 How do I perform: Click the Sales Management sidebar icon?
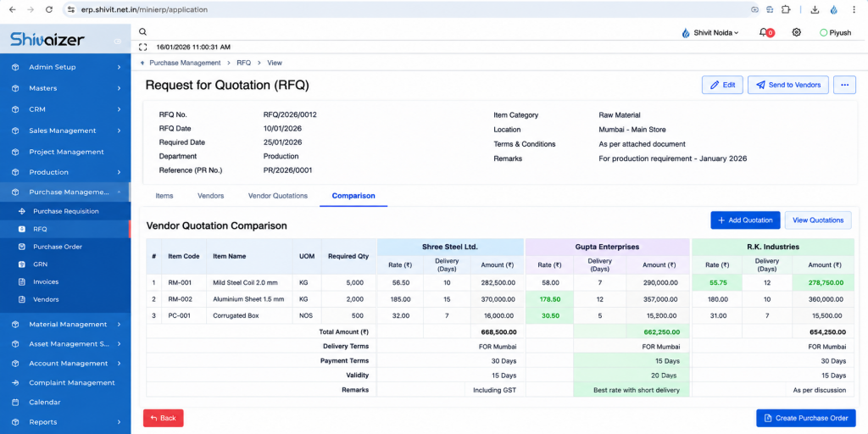tap(15, 131)
